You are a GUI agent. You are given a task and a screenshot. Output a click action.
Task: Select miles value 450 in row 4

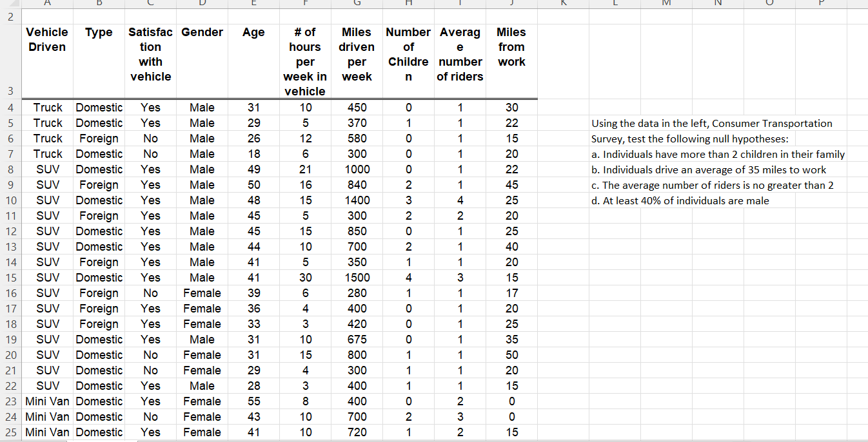tap(357, 108)
